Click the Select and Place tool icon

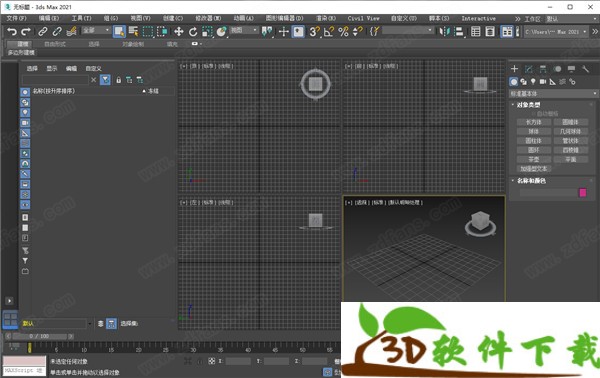tap(221, 31)
